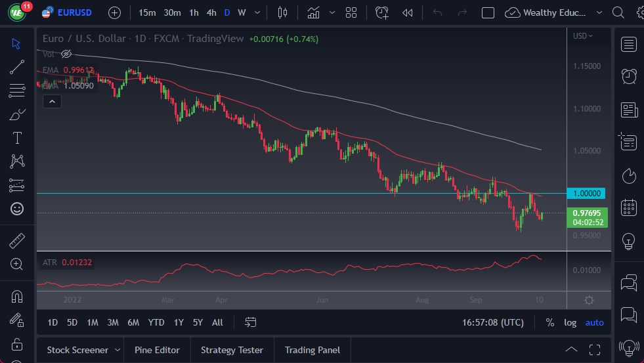The height and width of the screenshot is (363, 644).
Task: Select the trend line drawing tool
Action: (17, 67)
